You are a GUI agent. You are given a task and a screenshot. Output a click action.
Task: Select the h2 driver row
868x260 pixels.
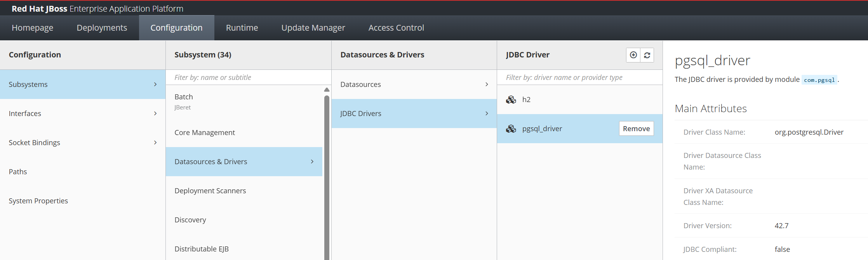coord(580,100)
